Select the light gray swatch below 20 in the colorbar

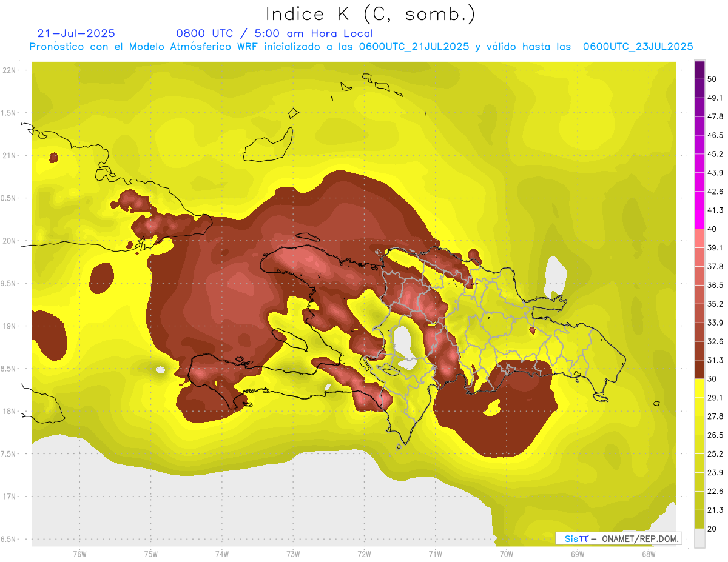pos(699,538)
